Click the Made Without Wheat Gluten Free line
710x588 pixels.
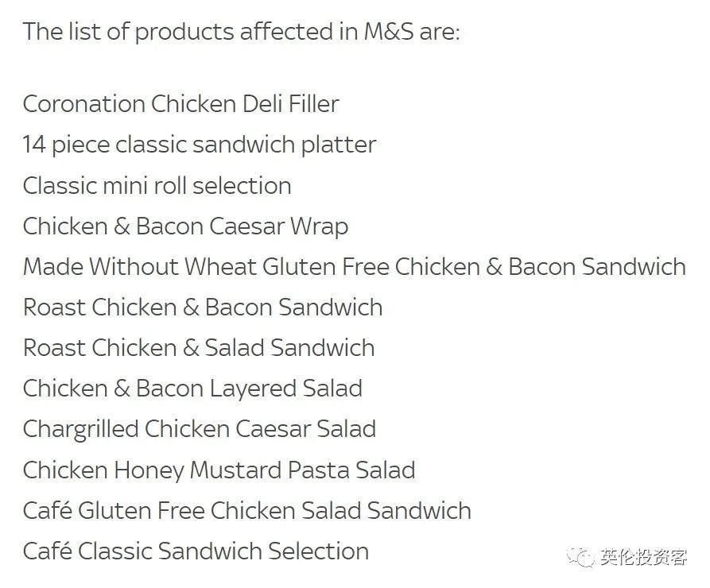355,267
